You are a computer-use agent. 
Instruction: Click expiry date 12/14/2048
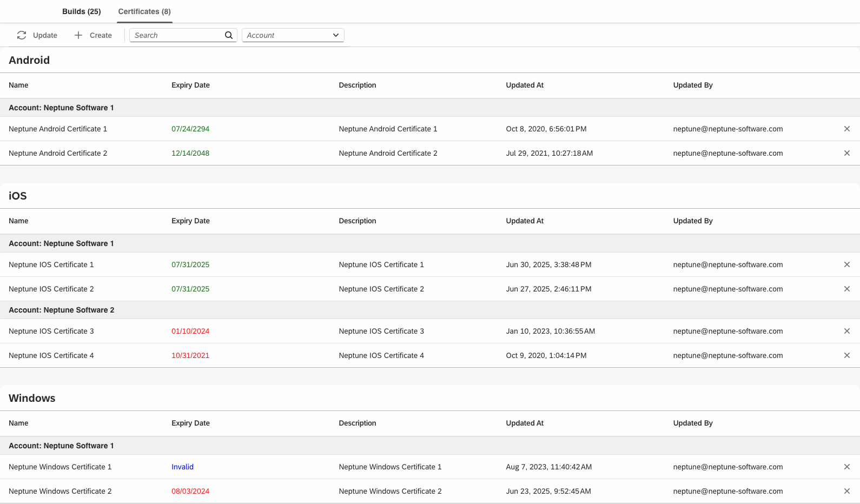coord(190,153)
